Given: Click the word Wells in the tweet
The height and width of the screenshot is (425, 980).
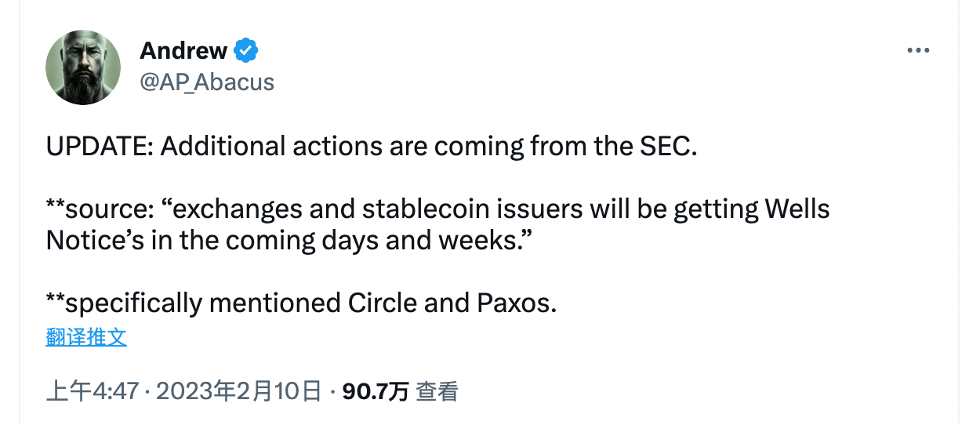Looking at the screenshot, I should [x=797, y=209].
